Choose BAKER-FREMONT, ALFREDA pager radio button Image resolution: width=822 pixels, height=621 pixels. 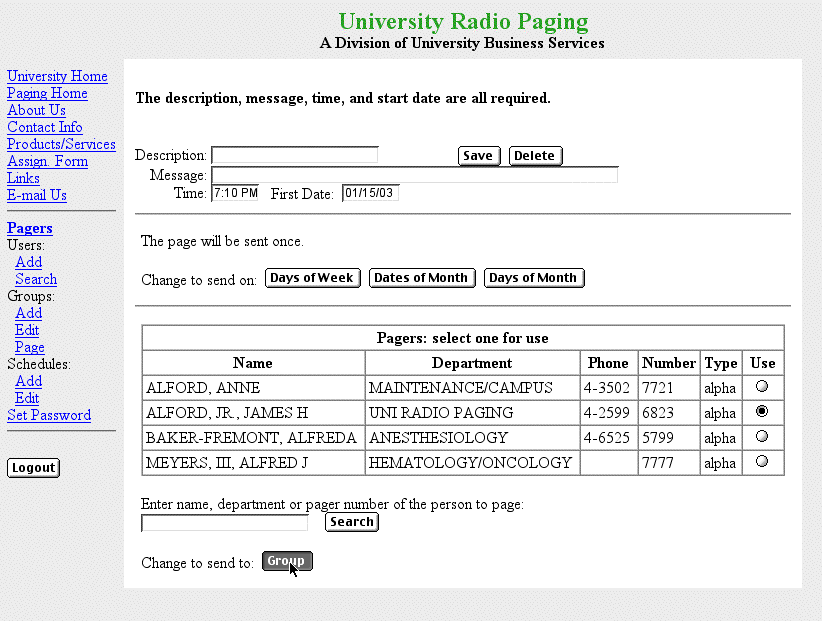tap(763, 437)
